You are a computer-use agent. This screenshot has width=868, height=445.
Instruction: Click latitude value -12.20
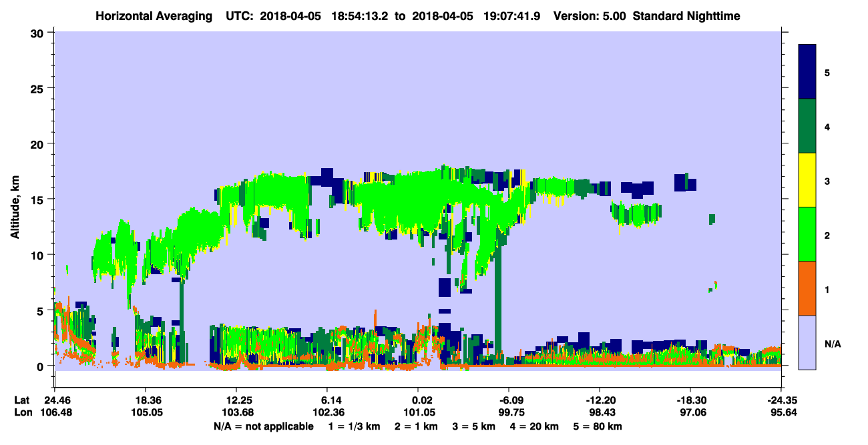(600, 400)
